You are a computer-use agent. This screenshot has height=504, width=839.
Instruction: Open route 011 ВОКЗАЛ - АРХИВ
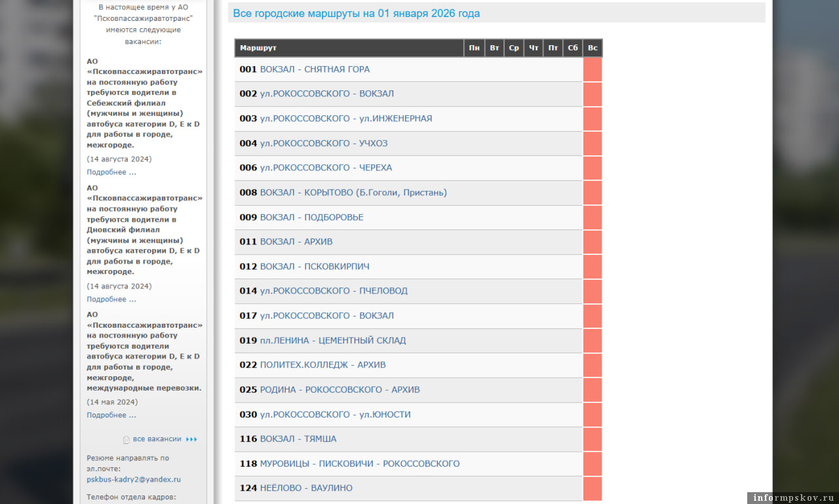point(296,242)
